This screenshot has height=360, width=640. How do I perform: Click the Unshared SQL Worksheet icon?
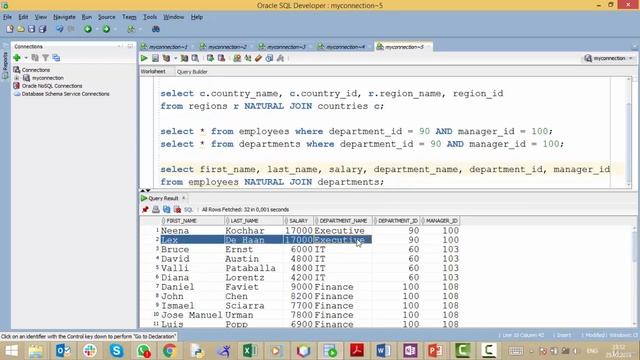[x=237, y=58]
